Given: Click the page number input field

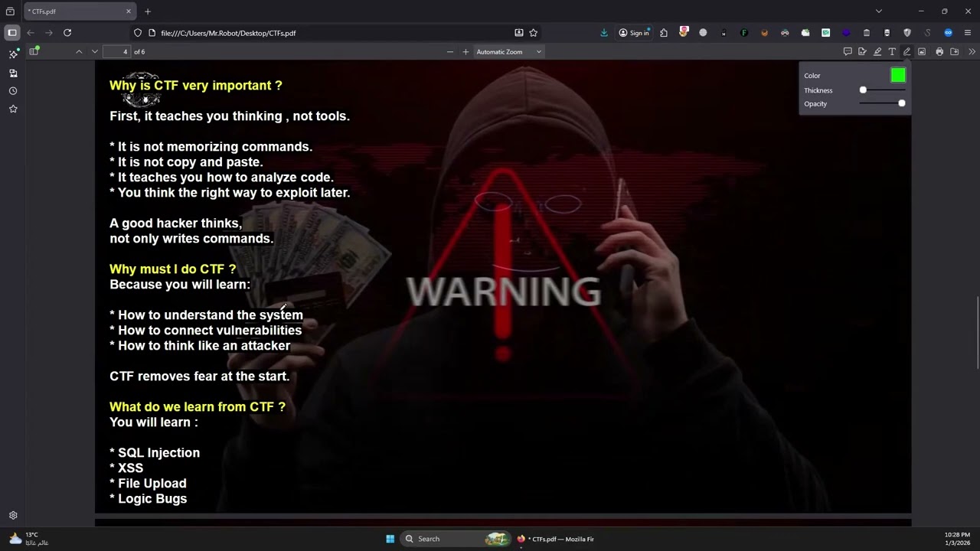Looking at the screenshot, I should [x=116, y=51].
